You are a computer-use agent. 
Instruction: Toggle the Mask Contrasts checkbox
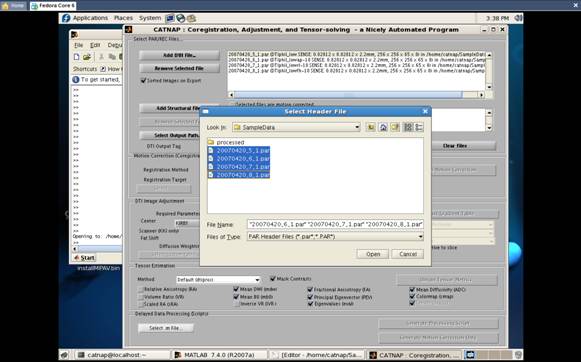(x=273, y=279)
